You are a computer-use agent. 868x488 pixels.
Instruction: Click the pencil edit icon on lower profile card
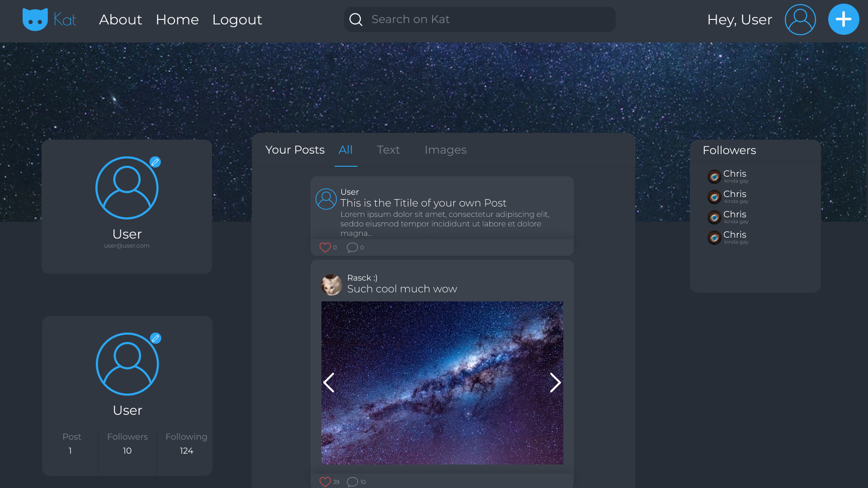point(156,338)
